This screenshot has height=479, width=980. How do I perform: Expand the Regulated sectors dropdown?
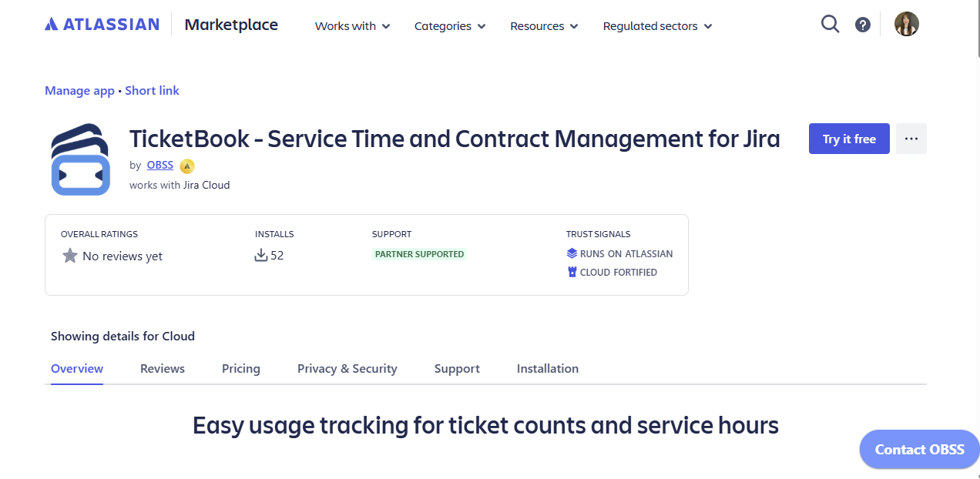[657, 26]
